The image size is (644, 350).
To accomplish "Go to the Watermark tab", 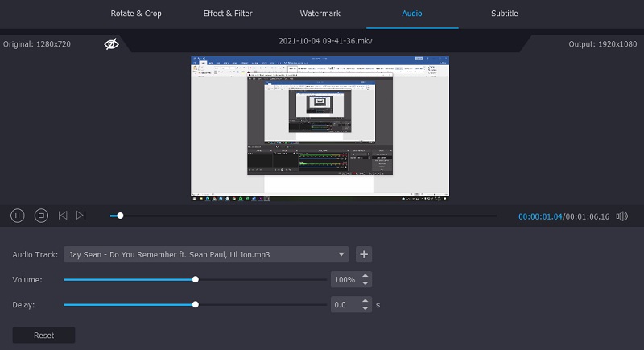I will click(x=320, y=14).
